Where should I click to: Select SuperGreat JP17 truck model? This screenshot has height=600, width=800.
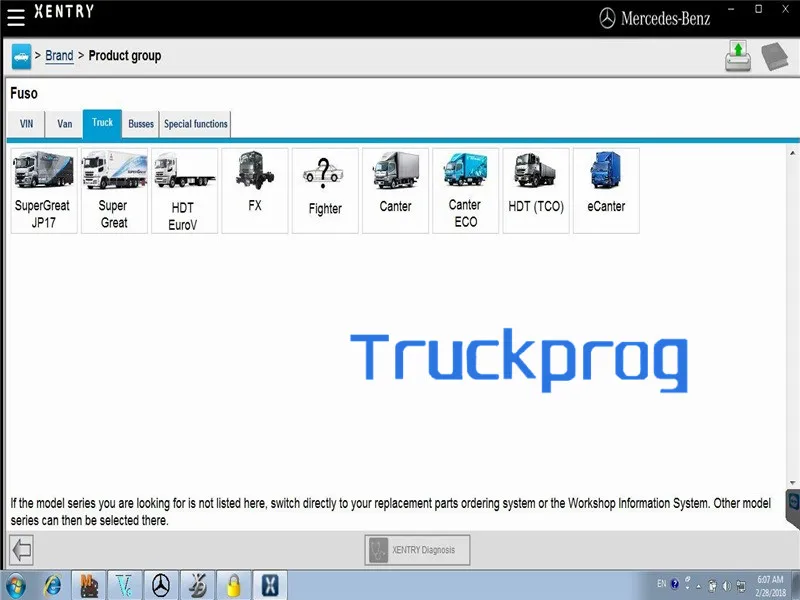click(44, 191)
